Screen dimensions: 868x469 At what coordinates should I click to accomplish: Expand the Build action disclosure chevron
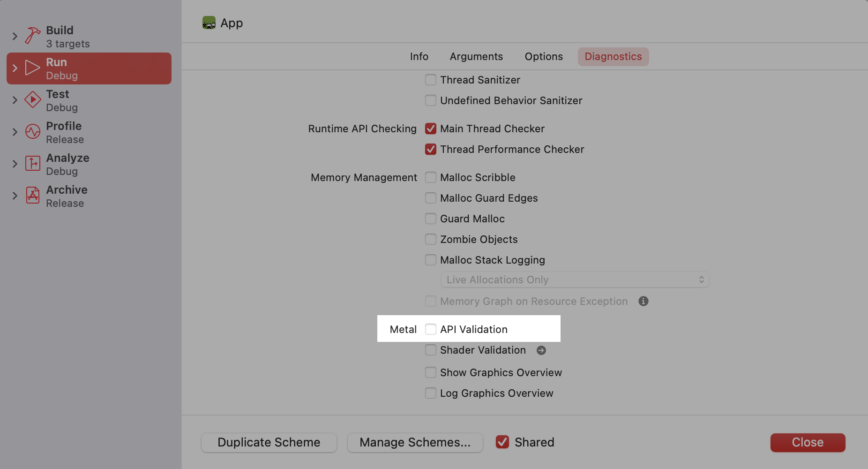pos(15,36)
